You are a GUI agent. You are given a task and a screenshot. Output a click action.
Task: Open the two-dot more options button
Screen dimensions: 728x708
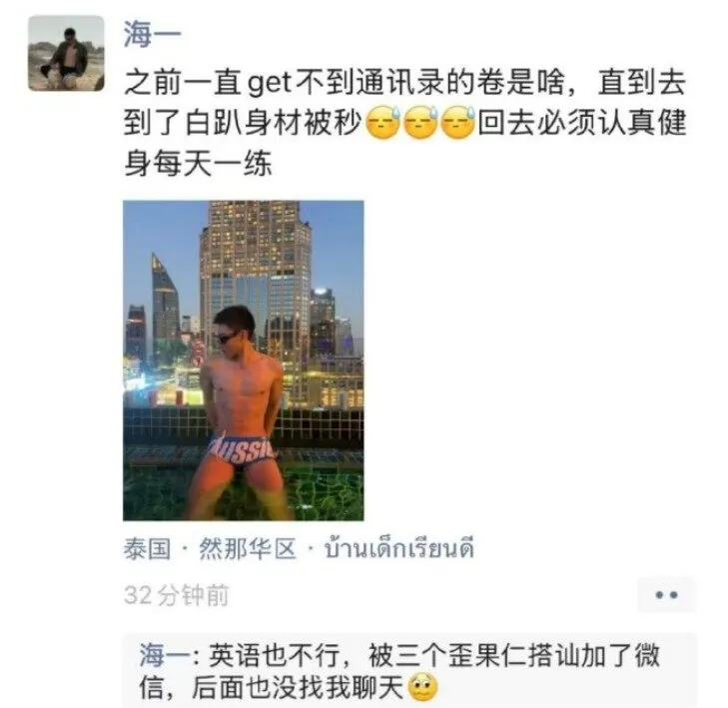click(666, 595)
